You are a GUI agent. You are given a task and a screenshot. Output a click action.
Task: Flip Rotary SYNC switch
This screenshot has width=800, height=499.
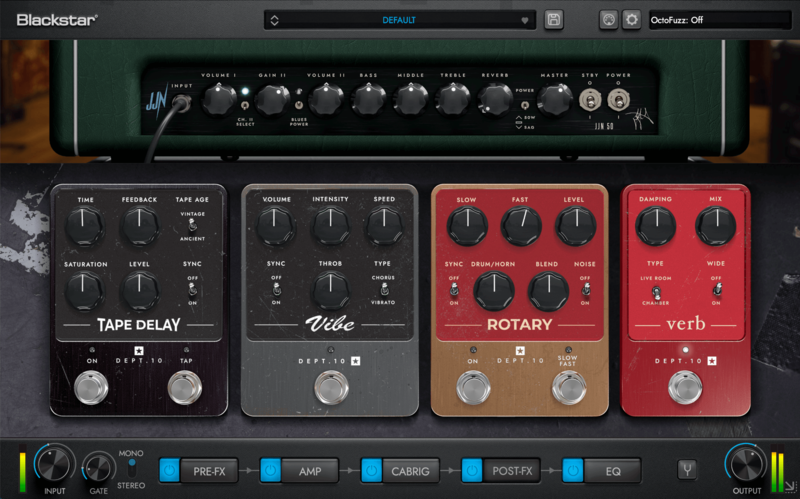[x=454, y=290]
